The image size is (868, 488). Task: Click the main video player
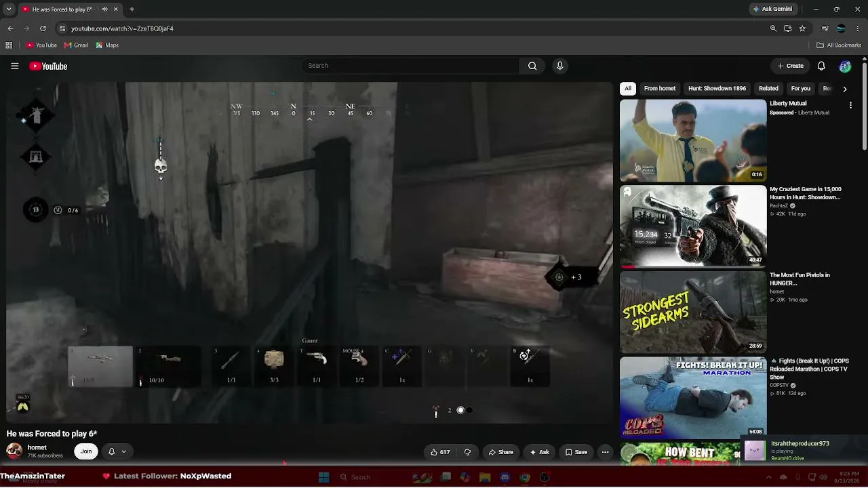310,253
